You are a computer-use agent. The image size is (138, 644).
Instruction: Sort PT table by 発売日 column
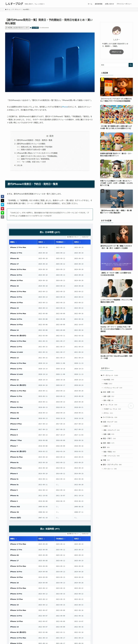82,539
